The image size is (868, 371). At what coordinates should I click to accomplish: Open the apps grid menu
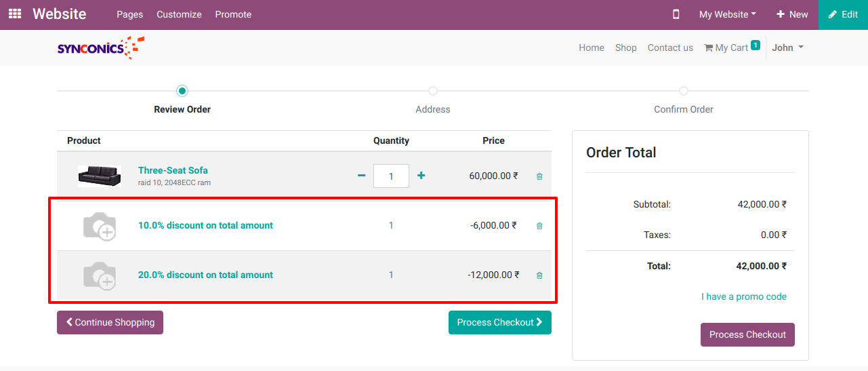click(14, 14)
